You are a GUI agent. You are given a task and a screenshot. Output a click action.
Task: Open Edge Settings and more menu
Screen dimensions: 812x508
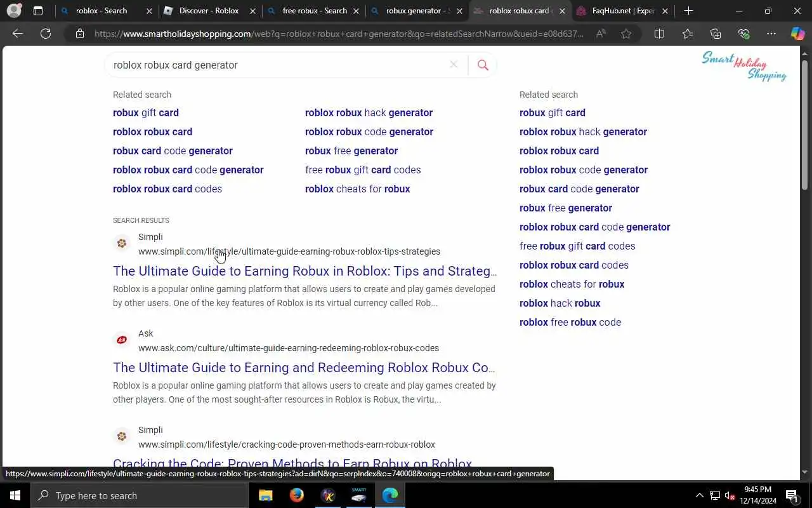tap(771, 34)
